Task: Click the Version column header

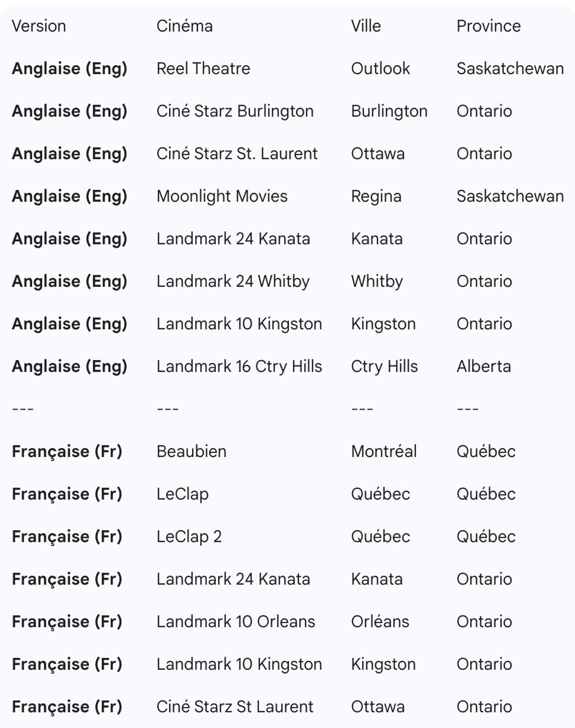Action: point(39,26)
